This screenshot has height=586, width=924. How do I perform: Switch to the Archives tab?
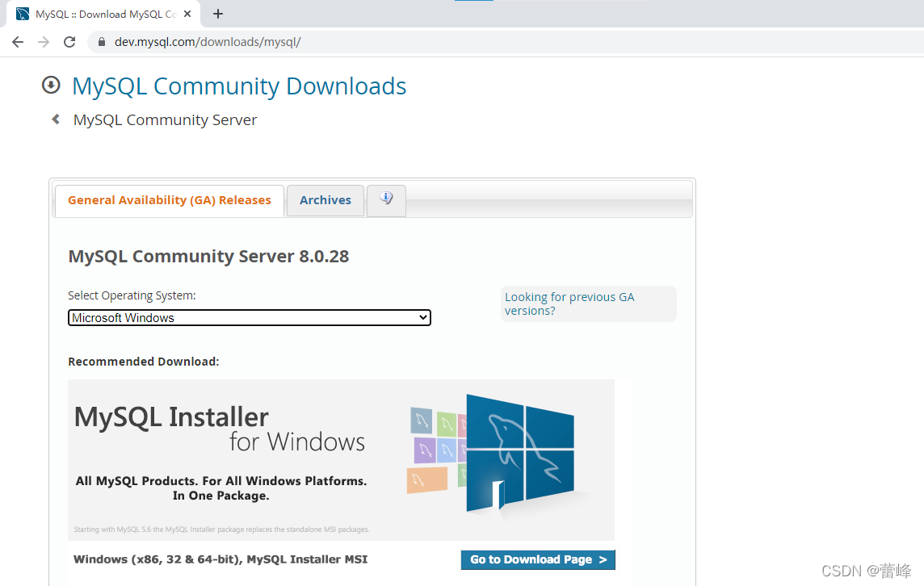pyautogui.click(x=325, y=200)
